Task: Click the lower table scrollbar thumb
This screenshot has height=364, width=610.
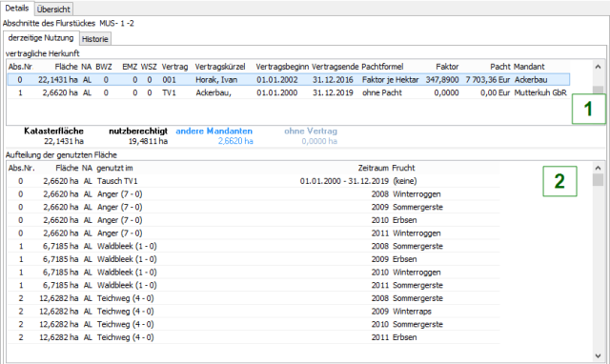Action: pos(598,180)
